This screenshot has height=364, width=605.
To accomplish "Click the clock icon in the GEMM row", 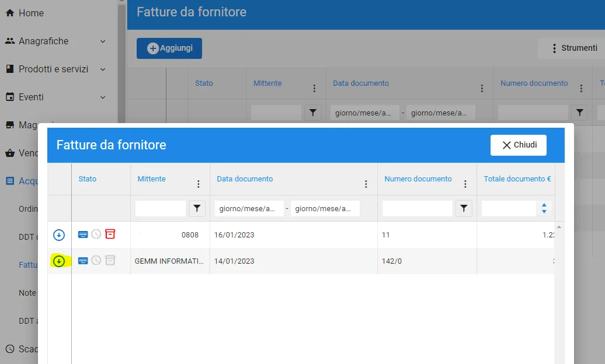I will coord(96,260).
